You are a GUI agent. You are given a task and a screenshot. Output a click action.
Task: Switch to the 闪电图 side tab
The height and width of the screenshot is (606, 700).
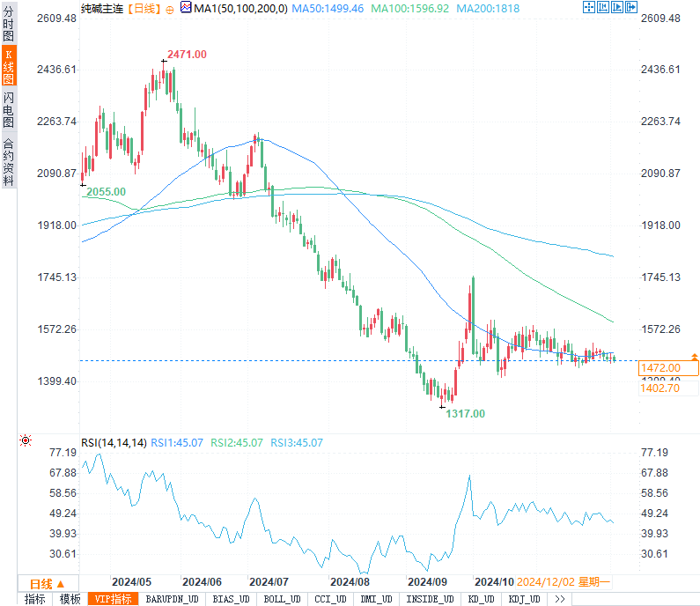(x=9, y=109)
